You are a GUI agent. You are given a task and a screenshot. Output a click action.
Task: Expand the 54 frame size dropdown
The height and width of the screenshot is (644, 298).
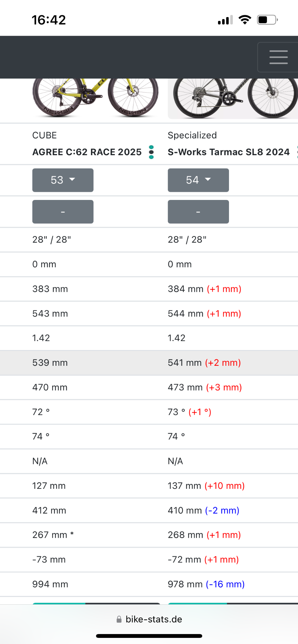coord(198,180)
